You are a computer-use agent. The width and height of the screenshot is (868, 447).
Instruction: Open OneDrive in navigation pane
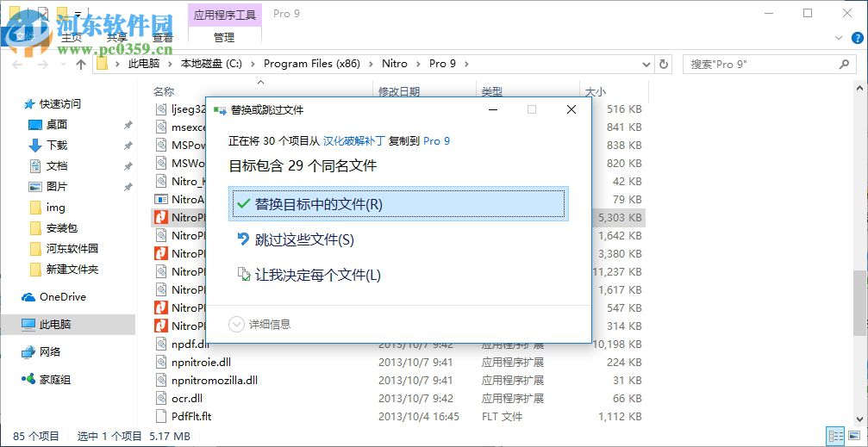[63, 297]
